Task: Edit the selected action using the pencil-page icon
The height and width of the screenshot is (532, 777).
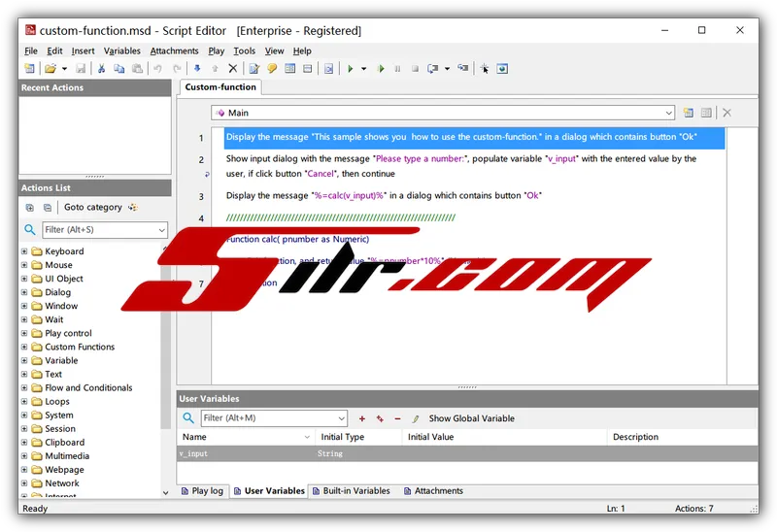Action: 254,68
